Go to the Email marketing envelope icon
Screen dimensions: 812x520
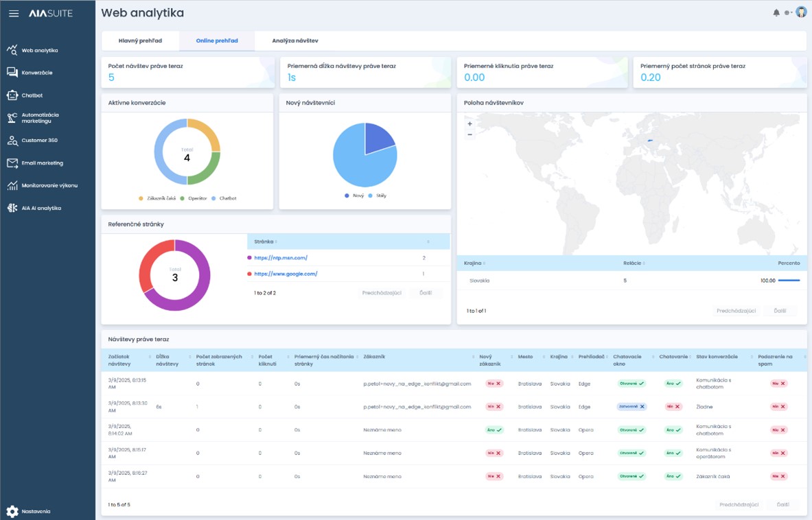(x=12, y=163)
